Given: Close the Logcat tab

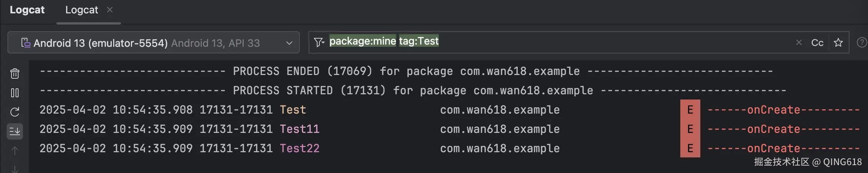Looking at the screenshot, I should click(x=110, y=10).
